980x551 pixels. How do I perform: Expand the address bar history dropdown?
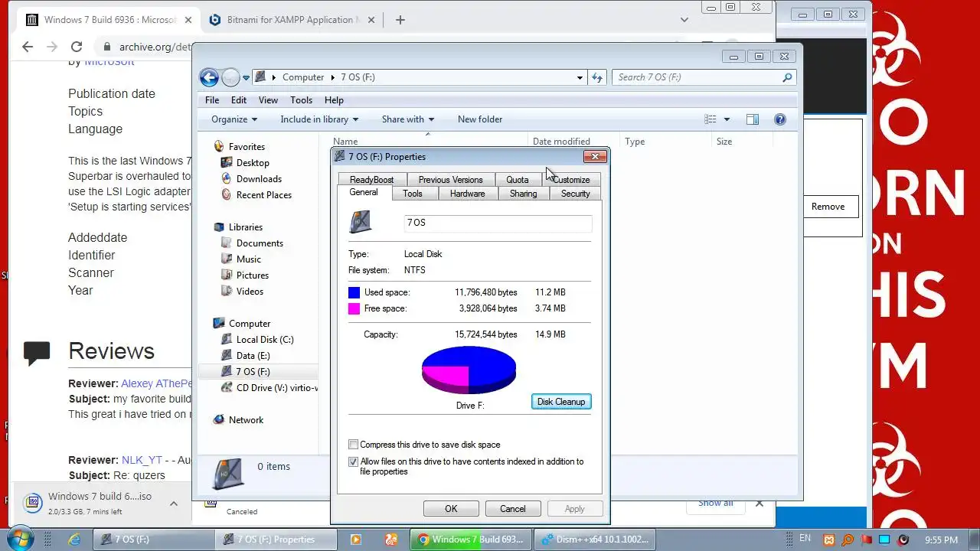pos(580,77)
